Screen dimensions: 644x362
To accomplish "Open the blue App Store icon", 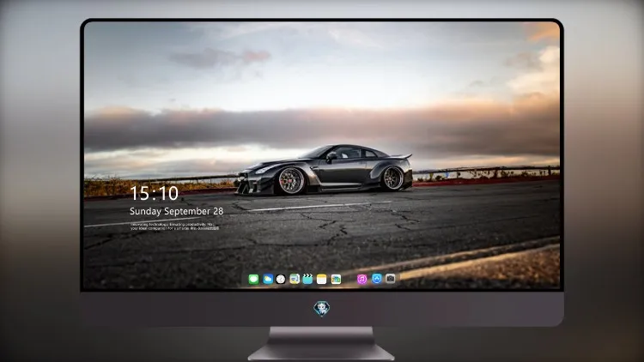I will click(x=377, y=279).
